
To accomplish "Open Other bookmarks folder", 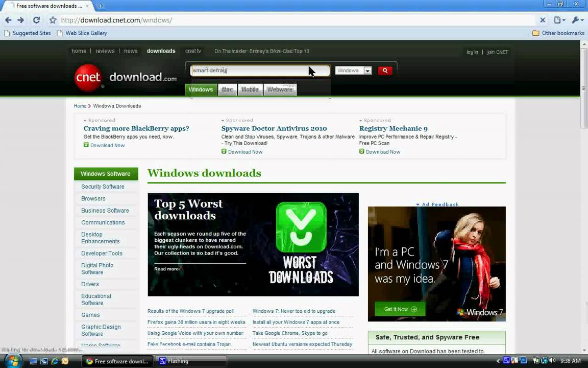I will click(x=558, y=33).
